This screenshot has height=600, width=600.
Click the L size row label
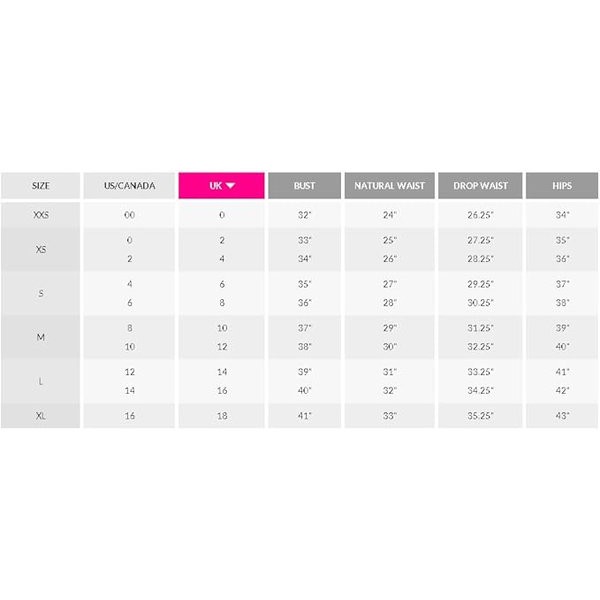[41, 381]
